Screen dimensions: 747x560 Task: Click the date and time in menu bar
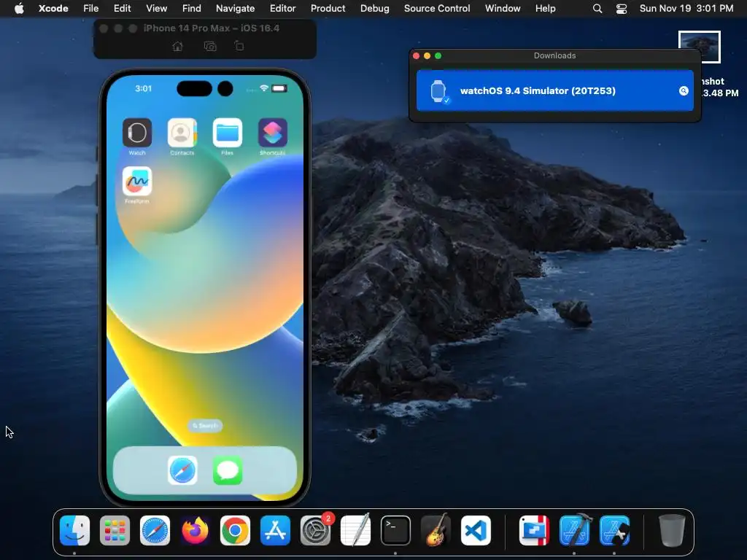[686, 9]
